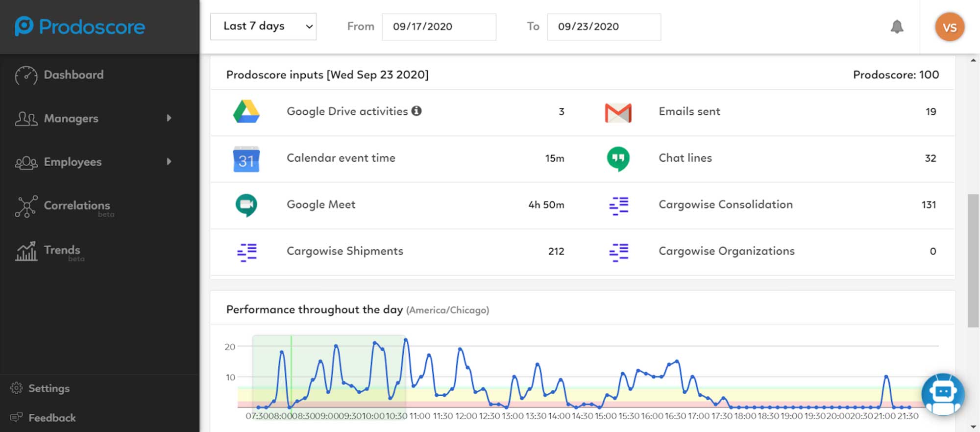Click the 21:00 activity peak on chart

(886, 377)
